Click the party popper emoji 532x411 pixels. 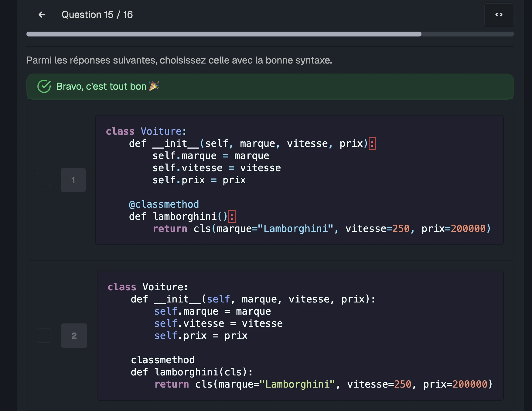pyautogui.click(x=154, y=86)
